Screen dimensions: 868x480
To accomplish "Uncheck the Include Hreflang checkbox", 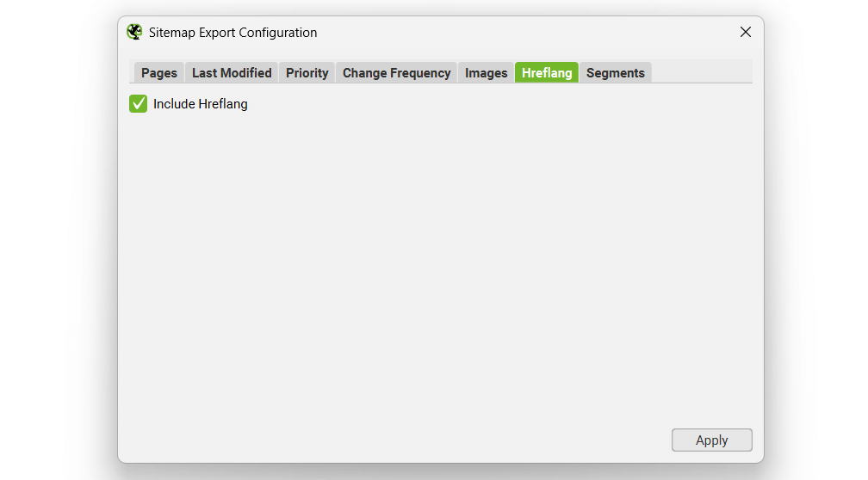I will pyautogui.click(x=139, y=104).
